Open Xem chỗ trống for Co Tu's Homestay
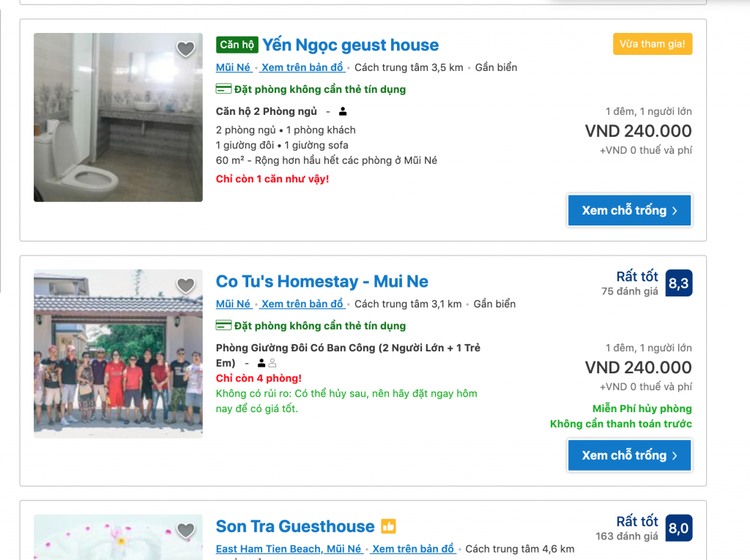The image size is (750, 560). (629, 455)
